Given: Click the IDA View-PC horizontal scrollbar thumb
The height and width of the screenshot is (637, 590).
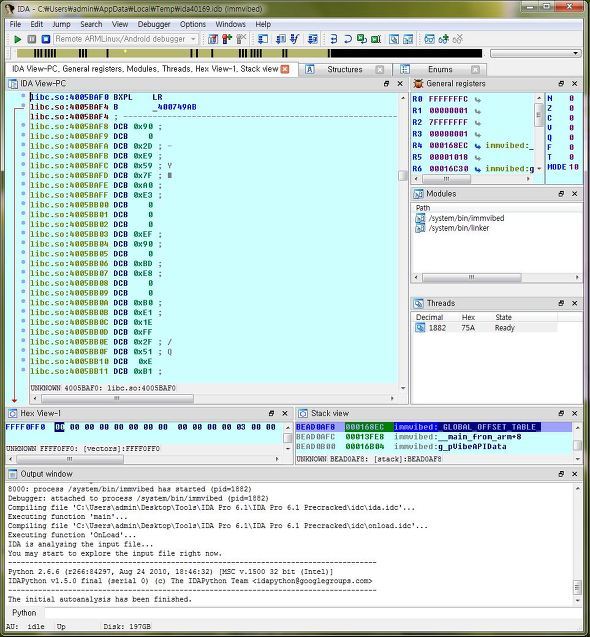Looking at the screenshot, I should pos(117,399).
